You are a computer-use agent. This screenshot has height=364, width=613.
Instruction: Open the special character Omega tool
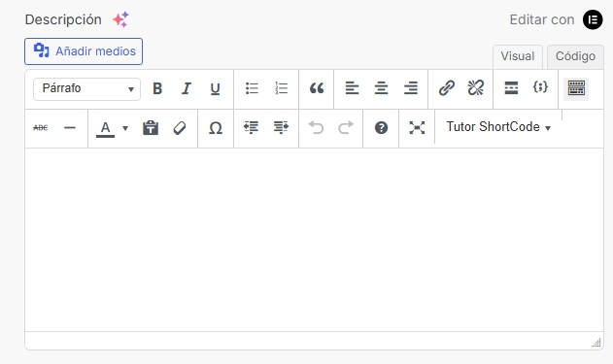point(216,128)
